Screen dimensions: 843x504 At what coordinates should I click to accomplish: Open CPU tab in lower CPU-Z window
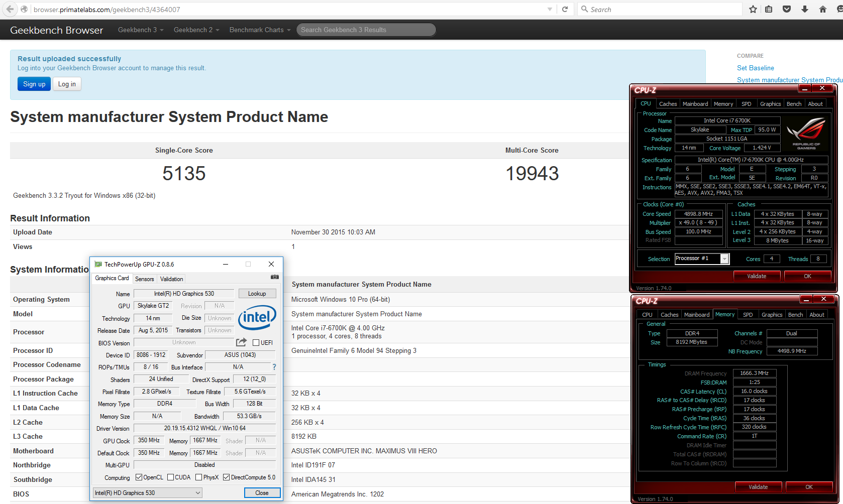click(x=648, y=315)
